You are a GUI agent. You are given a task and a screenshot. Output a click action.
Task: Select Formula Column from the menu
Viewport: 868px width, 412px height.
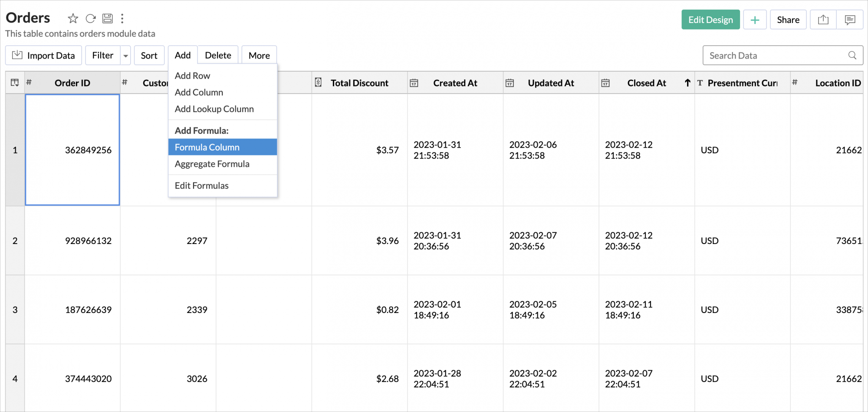(x=207, y=147)
